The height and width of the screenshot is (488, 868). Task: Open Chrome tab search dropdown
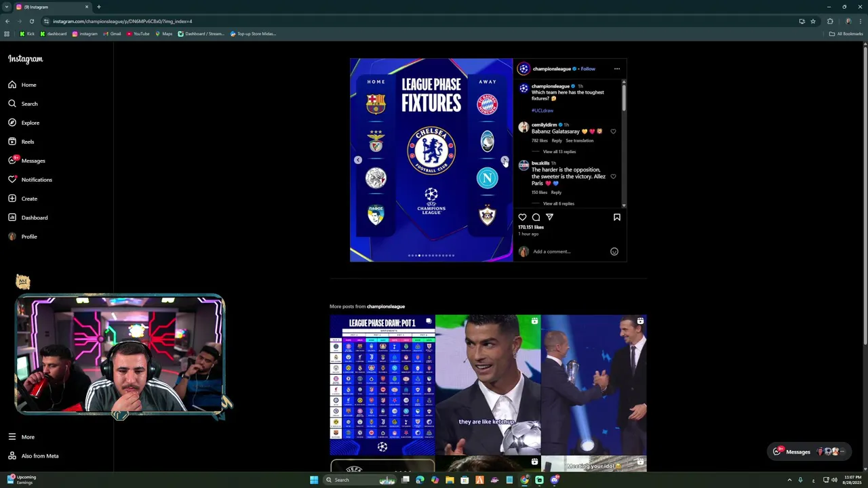point(7,7)
